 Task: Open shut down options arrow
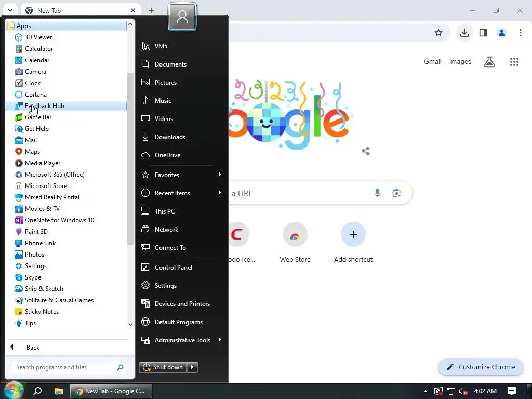pyautogui.click(x=192, y=367)
